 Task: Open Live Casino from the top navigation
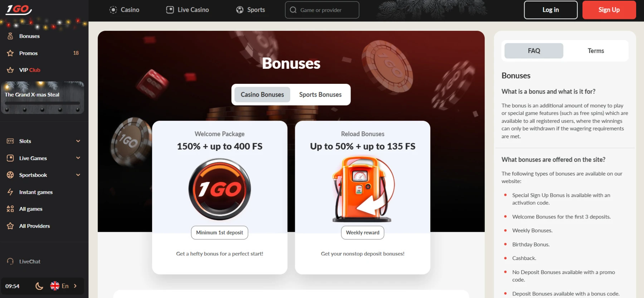click(x=187, y=10)
